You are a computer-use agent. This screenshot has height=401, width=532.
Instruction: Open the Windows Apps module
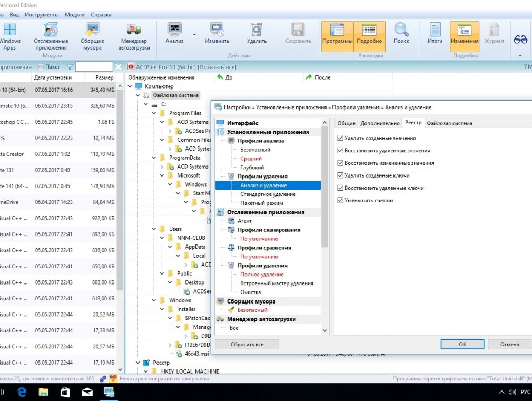click(x=9, y=37)
